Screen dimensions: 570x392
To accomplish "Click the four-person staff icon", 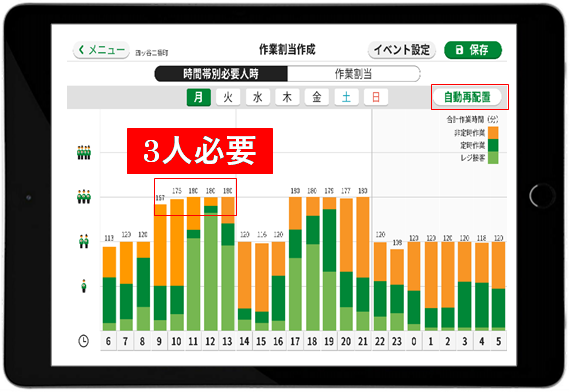I will [84, 152].
